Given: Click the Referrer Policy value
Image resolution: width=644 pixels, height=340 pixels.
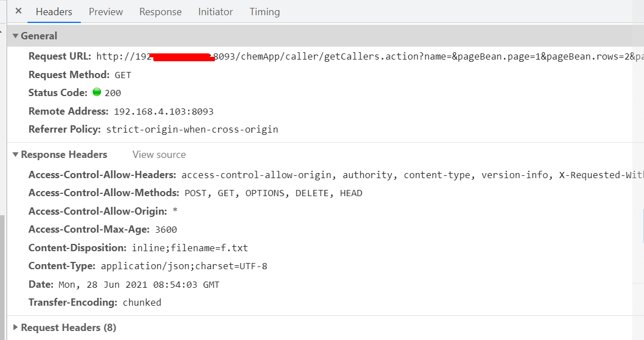Looking at the screenshot, I should (x=192, y=129).
